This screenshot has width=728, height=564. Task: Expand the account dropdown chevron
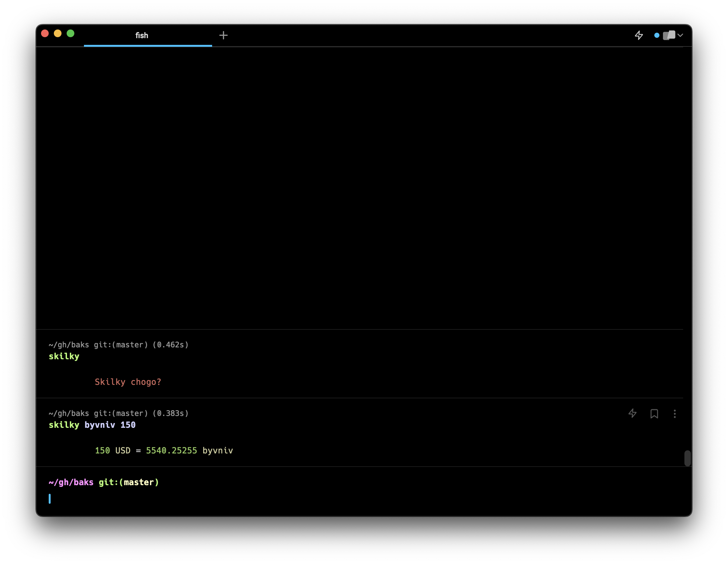(680, 35)
